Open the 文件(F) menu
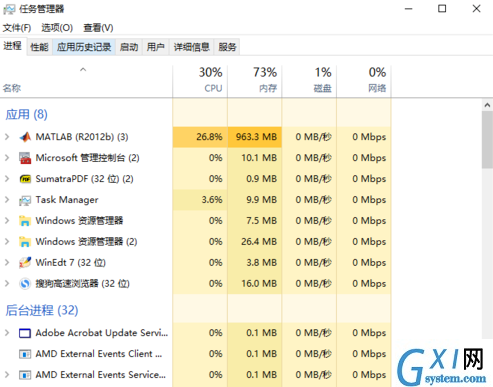 [17, 28]
